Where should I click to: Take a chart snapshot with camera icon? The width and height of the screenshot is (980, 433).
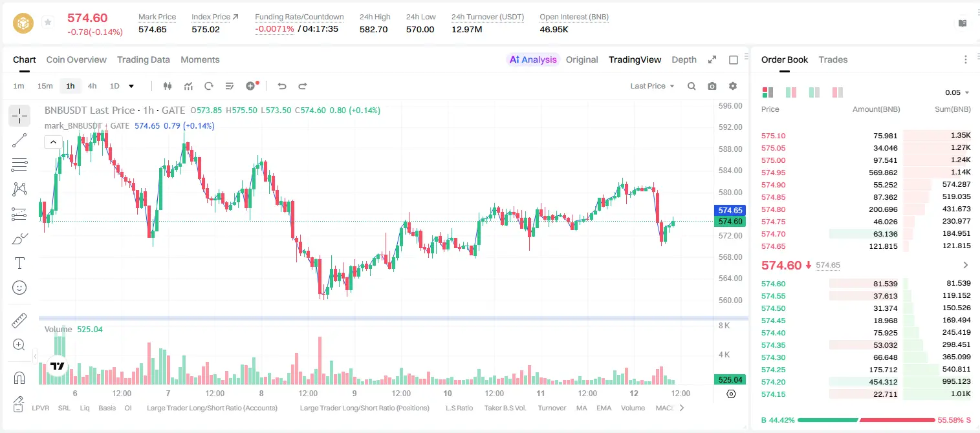(712, 86)
